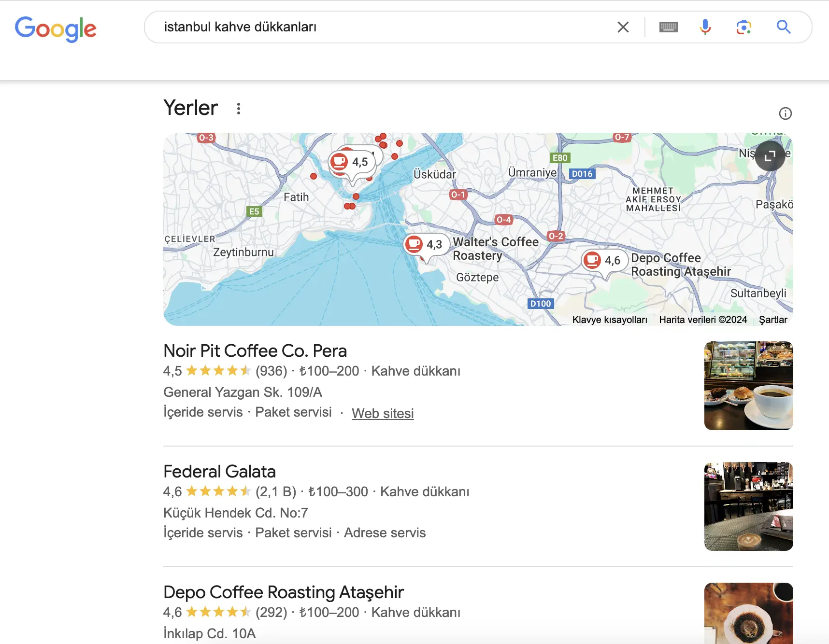
Task: Click the ÇELİEVLER label on map
Action: [190, 239]
